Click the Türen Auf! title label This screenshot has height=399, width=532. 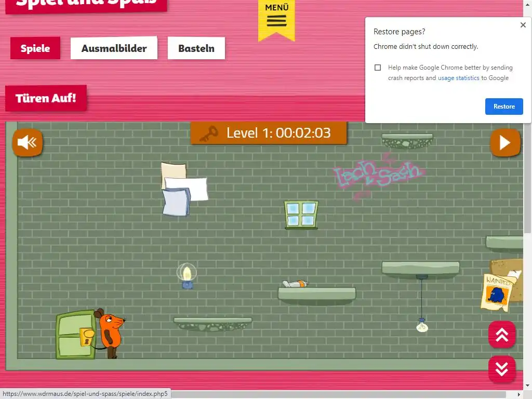tap(46, 98)
